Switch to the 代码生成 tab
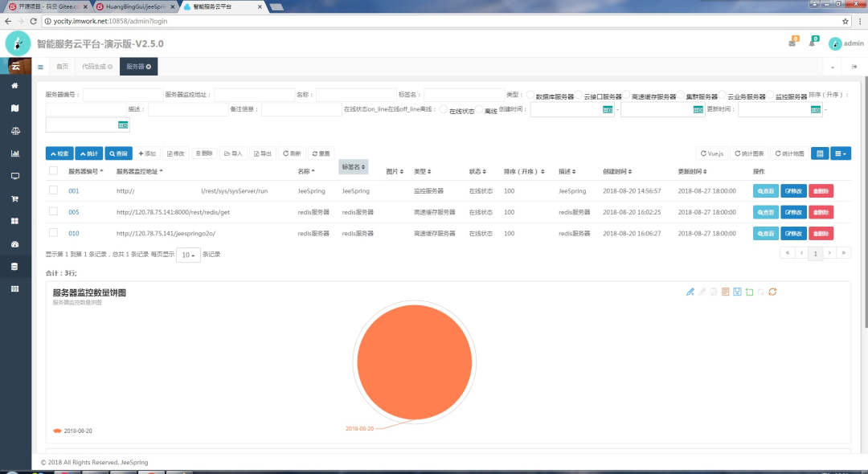This screenshot has height=474, width=868. tap(93, 67)
